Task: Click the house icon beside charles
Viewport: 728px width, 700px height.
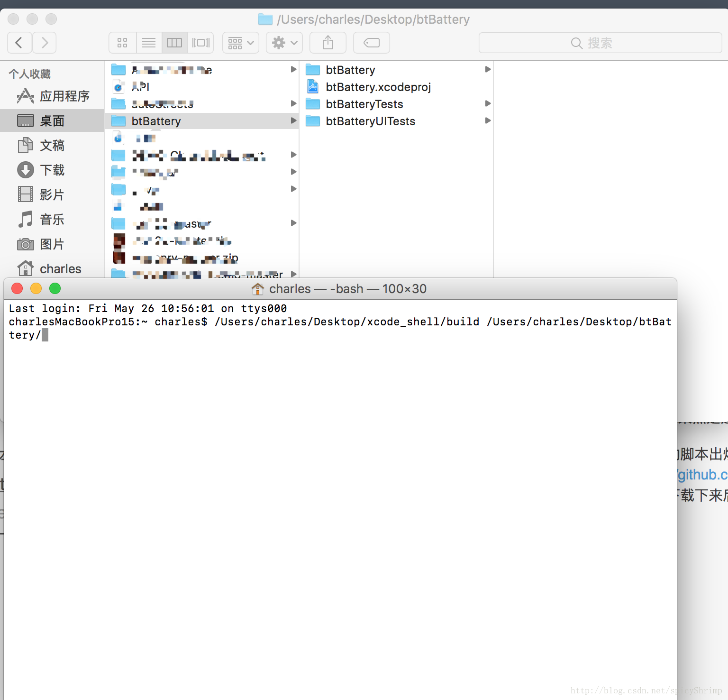Action: (x=26, y=268)
